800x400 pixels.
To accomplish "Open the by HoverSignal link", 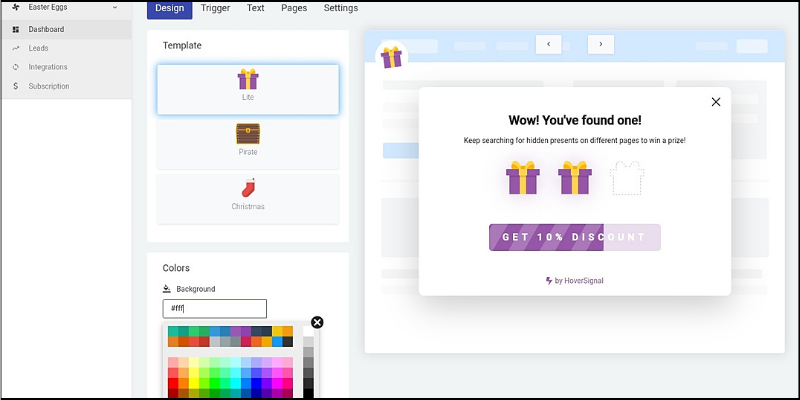I will tap(575, 281).
